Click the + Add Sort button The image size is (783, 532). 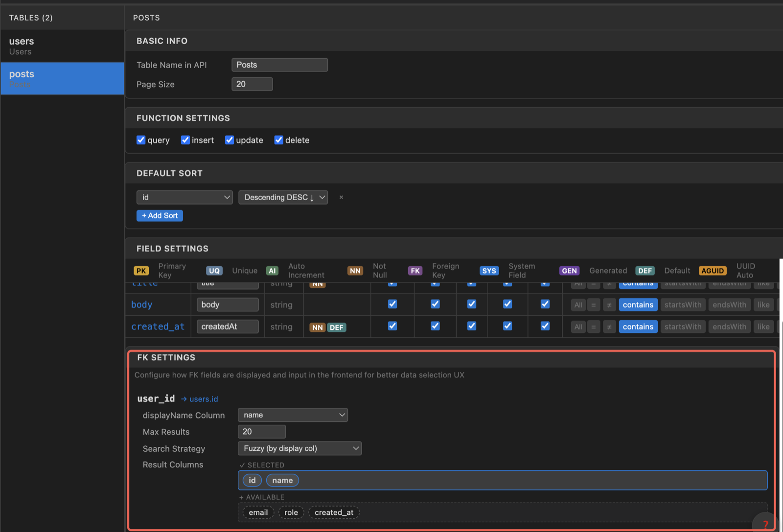coord(160,215)
